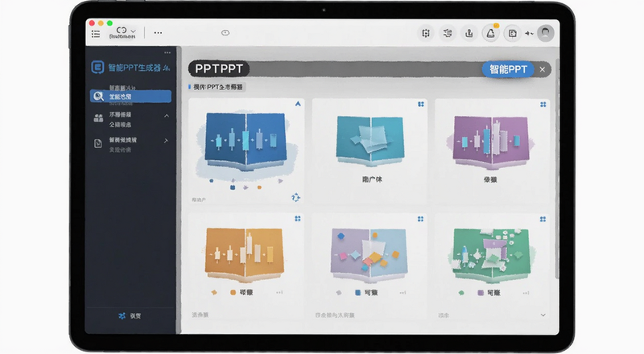Image resolution: width=644 pixels, height=354 pixels.
Task: Open the more options dots on the orange template card
Action: (x=279, y=292)
